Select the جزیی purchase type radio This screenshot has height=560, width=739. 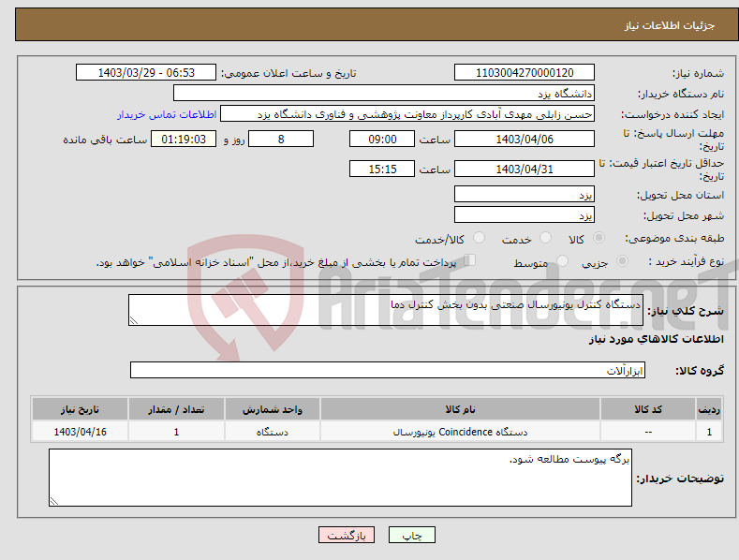[622, 261]
